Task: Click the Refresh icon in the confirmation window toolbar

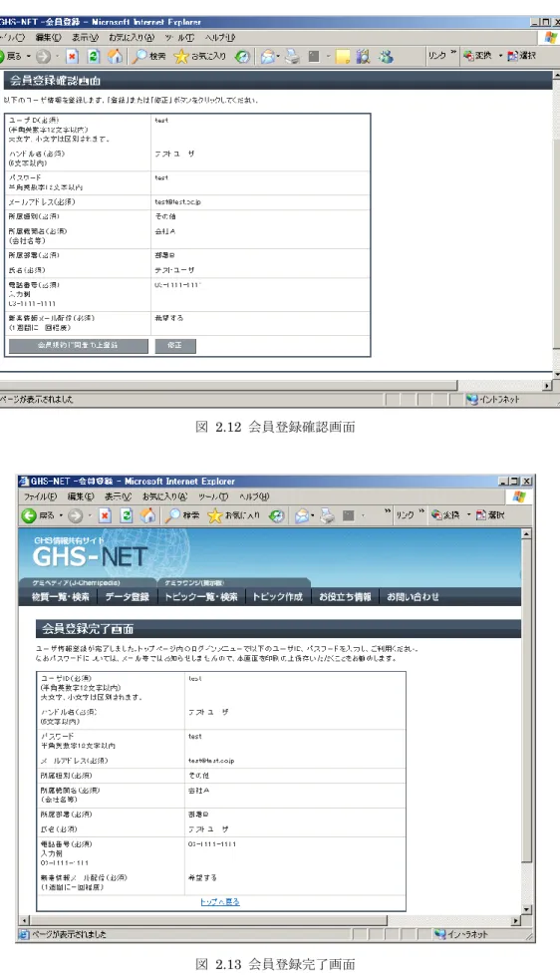Action: (x=93, y=56)
